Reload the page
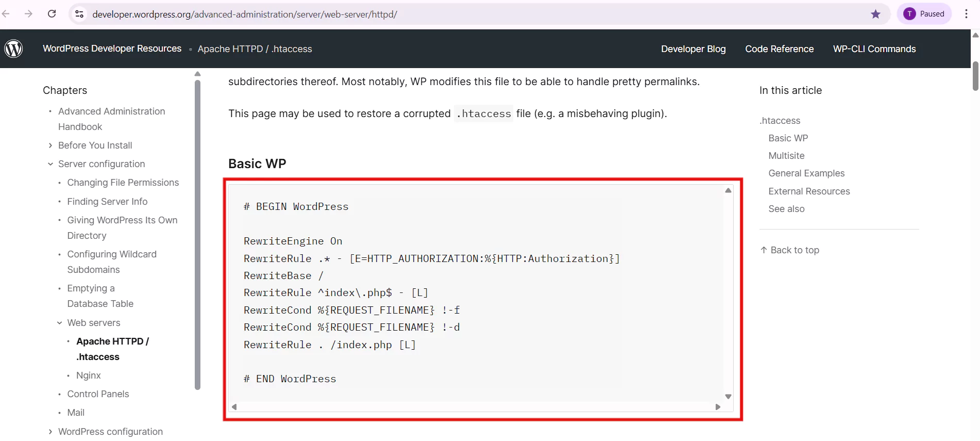Screen dimensions: 980x441 (x=52, y=14)
